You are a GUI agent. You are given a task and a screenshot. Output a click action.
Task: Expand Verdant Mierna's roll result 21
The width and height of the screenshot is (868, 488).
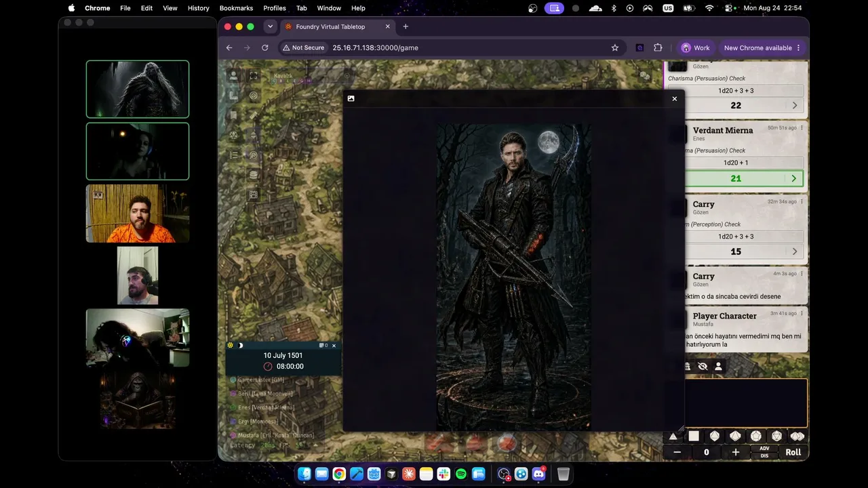[x=794, y=179]
